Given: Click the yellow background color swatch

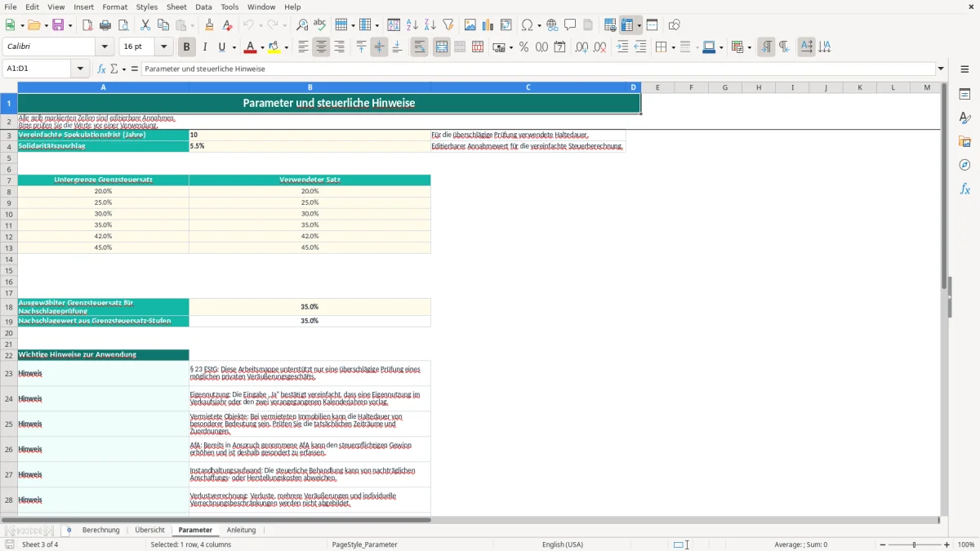Looking at the screenshot, I should pyautogui.click(x=275, y=47).
